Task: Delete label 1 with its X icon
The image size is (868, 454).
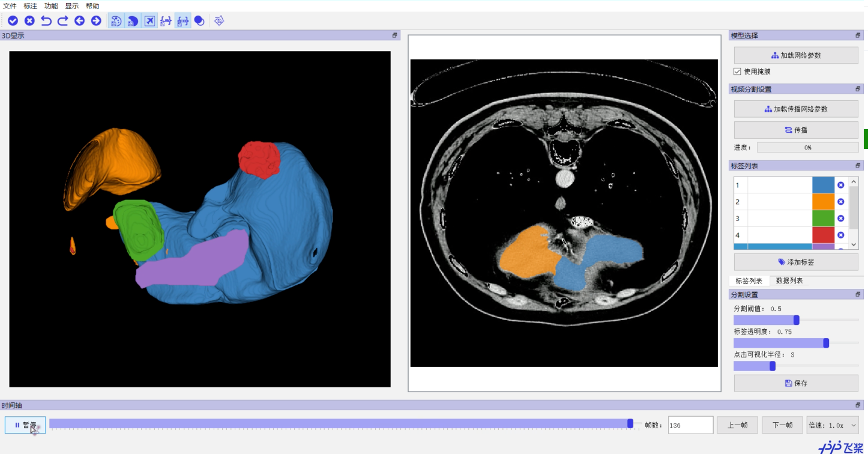Action: (840, 185)
